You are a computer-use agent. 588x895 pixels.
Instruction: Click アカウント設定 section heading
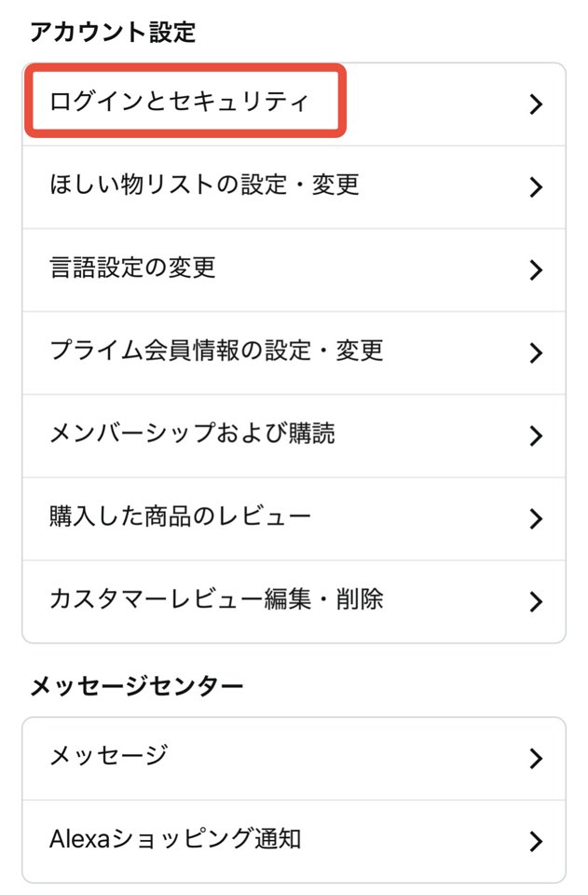[113, 33]
